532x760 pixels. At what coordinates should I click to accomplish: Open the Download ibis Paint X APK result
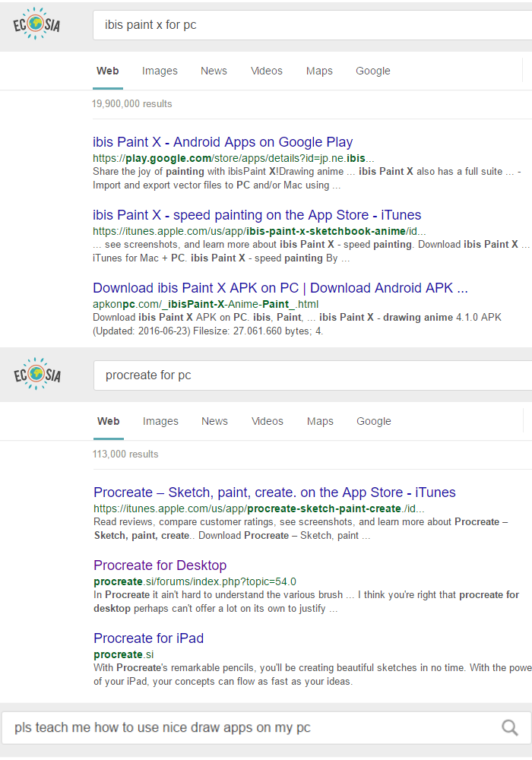[x=280, y=288]
